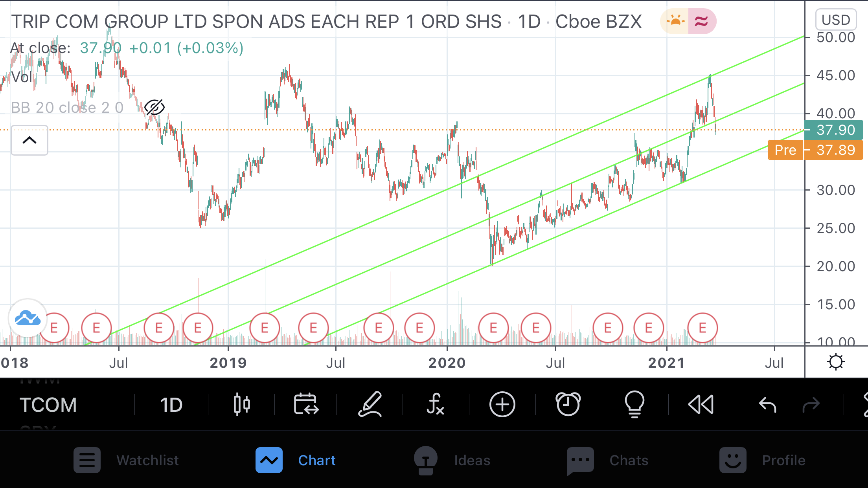
Task: Tap the pink approximate-data icon
Action: (702, 21)
